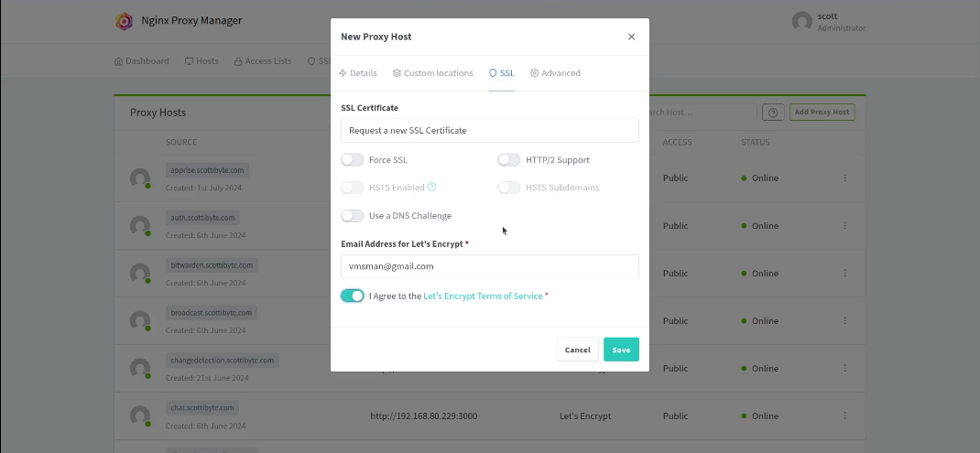
Task: Click the HSTS Enabled help question icon
Action: [431, 188]
